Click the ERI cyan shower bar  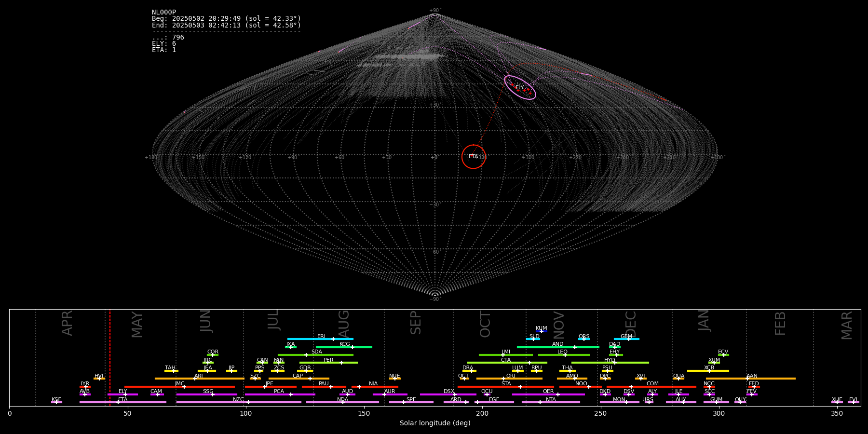[x=320, y=339]
